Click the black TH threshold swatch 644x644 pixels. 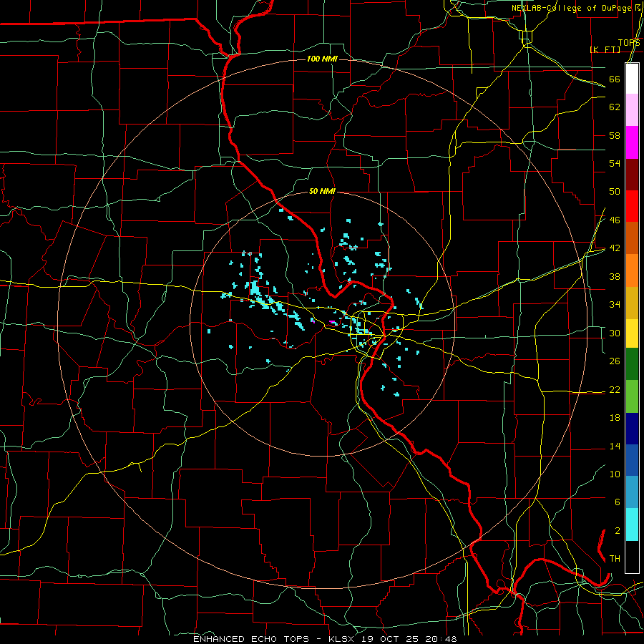[x=632, y=557]
